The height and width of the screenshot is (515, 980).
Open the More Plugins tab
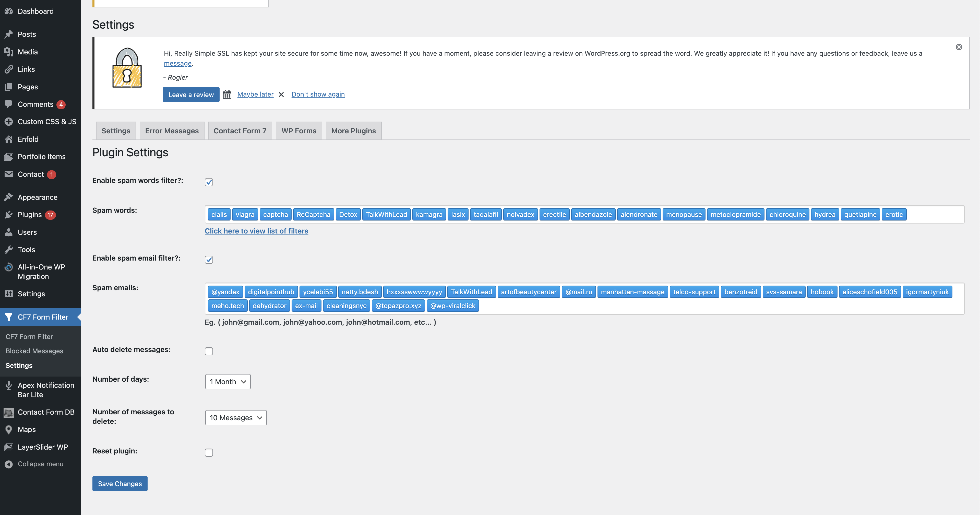(353, 131)
